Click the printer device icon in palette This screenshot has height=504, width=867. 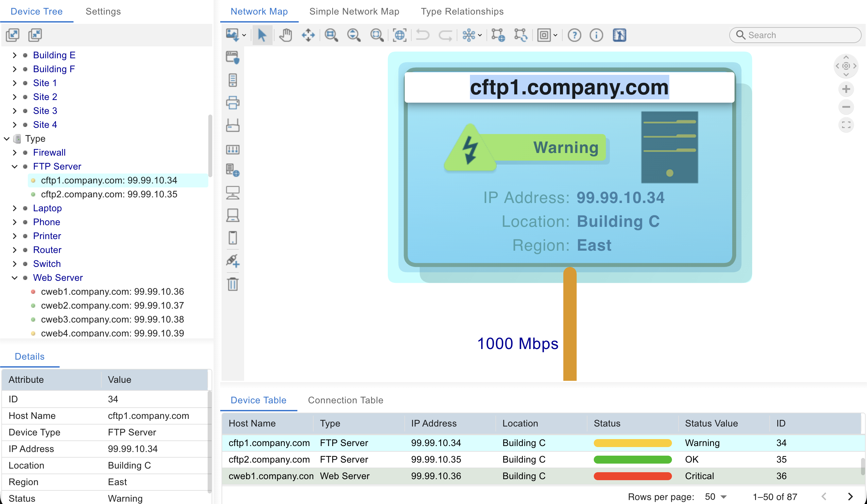(232, 103)
